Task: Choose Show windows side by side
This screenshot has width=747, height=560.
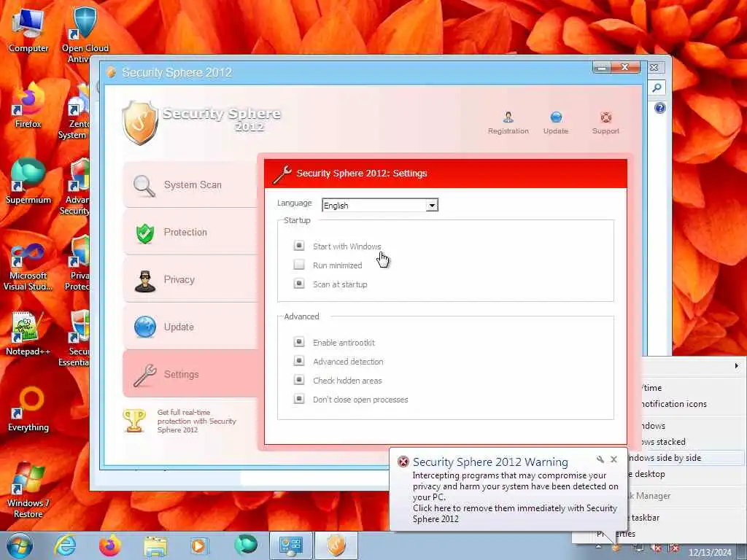Action: (684, 458)
